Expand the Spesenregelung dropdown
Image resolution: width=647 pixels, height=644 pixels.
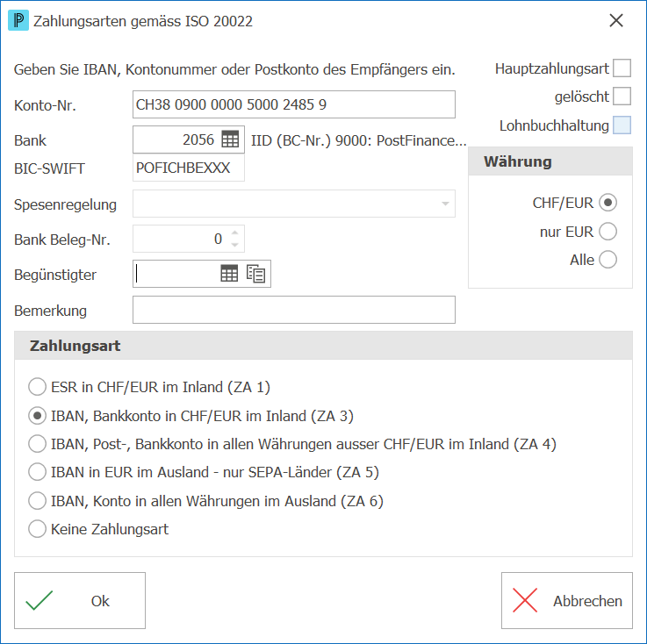pyautogui.click(x=445, y=204)
